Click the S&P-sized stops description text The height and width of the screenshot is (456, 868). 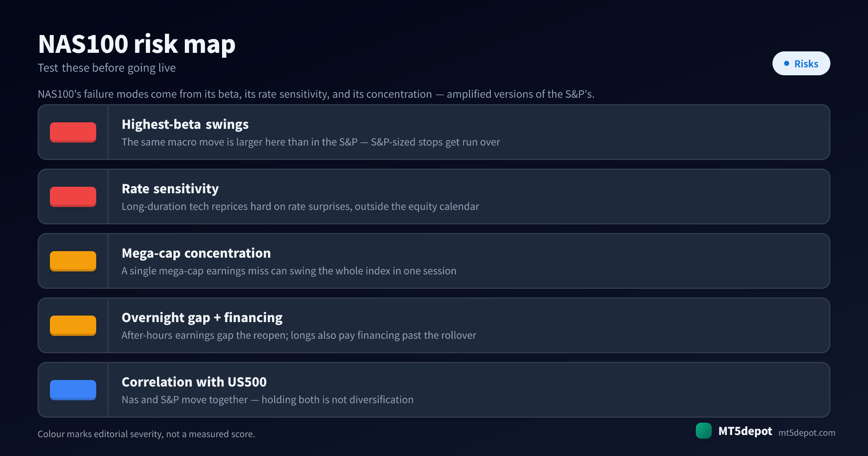pyautogui.click(x=311, y=142)
